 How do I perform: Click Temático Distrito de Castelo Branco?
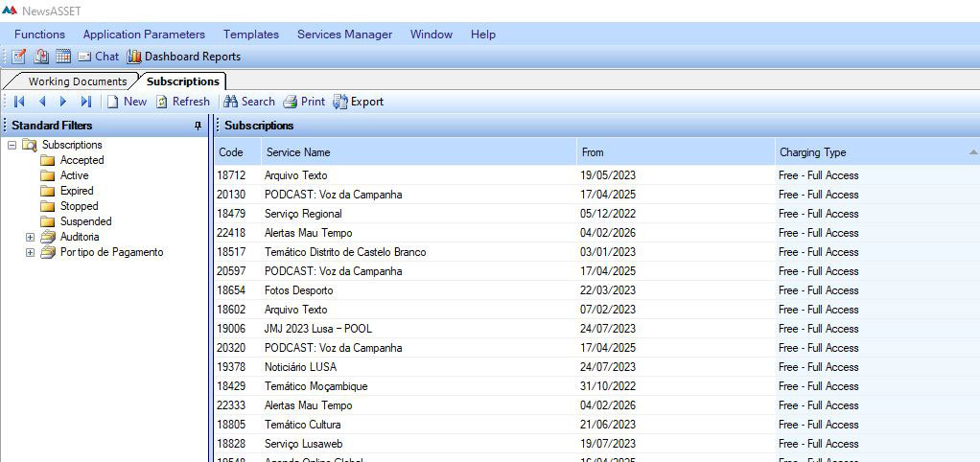(345, 252)
